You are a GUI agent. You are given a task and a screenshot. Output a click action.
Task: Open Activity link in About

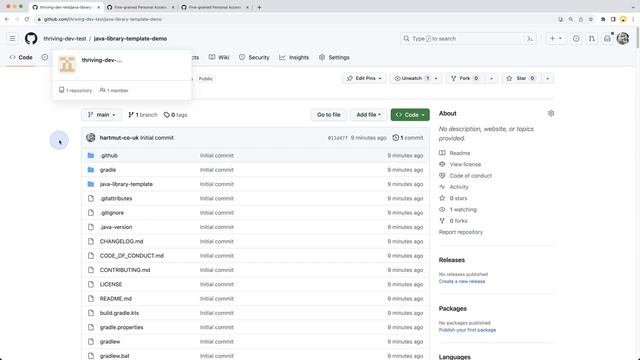pos(454,187)
